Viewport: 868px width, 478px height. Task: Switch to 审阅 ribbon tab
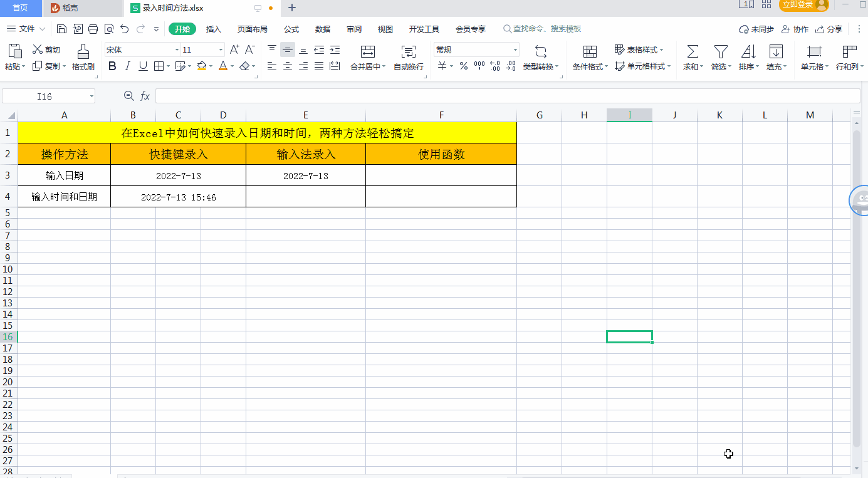[354, 29]
